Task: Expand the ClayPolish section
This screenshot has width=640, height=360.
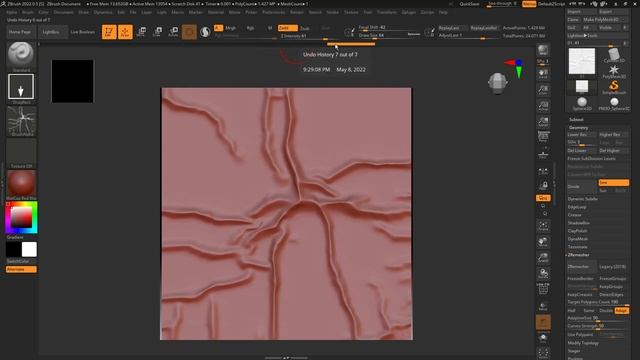Action: [x=578, y=231]
